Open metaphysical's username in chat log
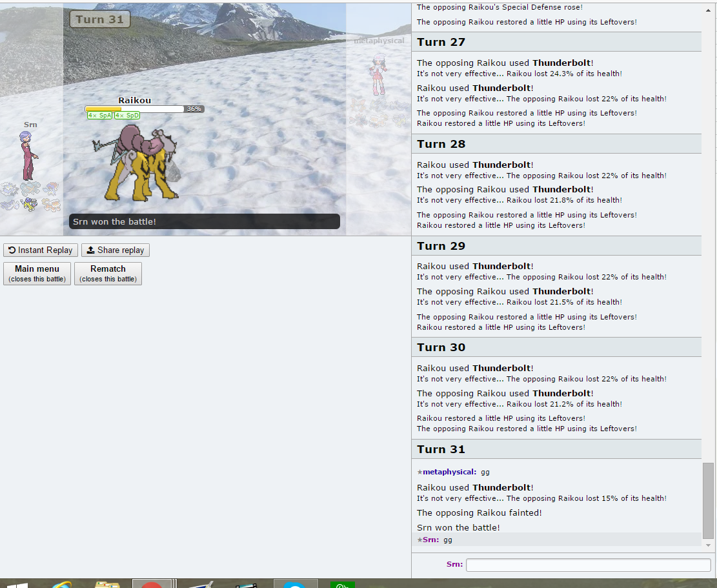Image resolution: width=717 pixels, height=588 pixels. pos(449,472)
